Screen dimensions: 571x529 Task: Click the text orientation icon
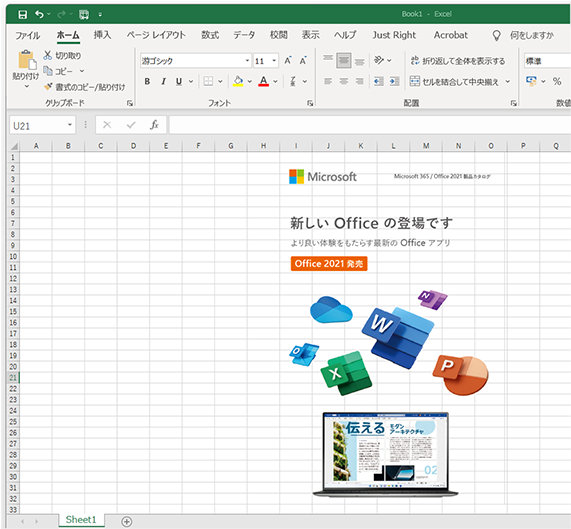coord(379,60)
